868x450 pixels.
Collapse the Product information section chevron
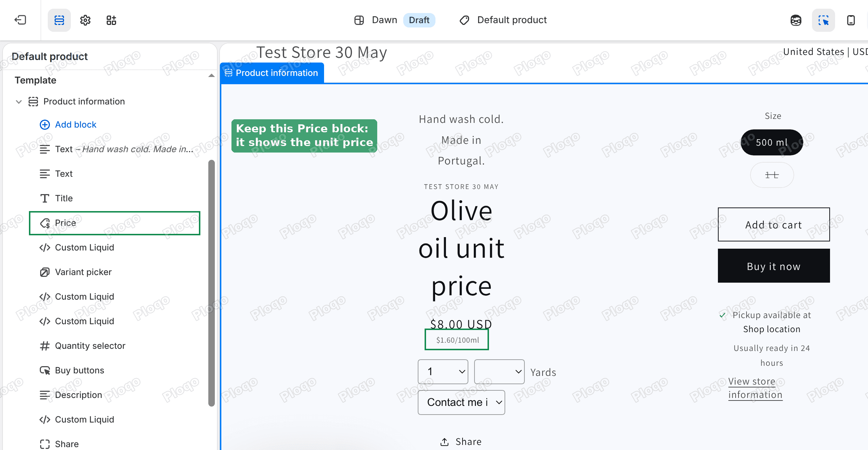(x=19, y=102)
